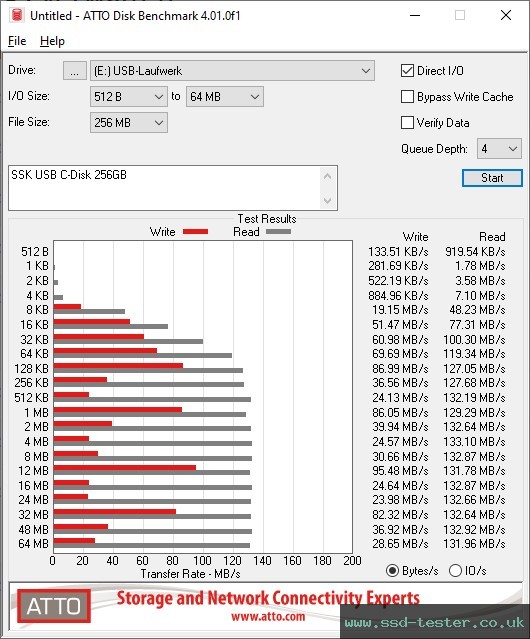Click the Transfer Rate - MB/s axis label
This screenshot has height=639, width=530.
190,574
